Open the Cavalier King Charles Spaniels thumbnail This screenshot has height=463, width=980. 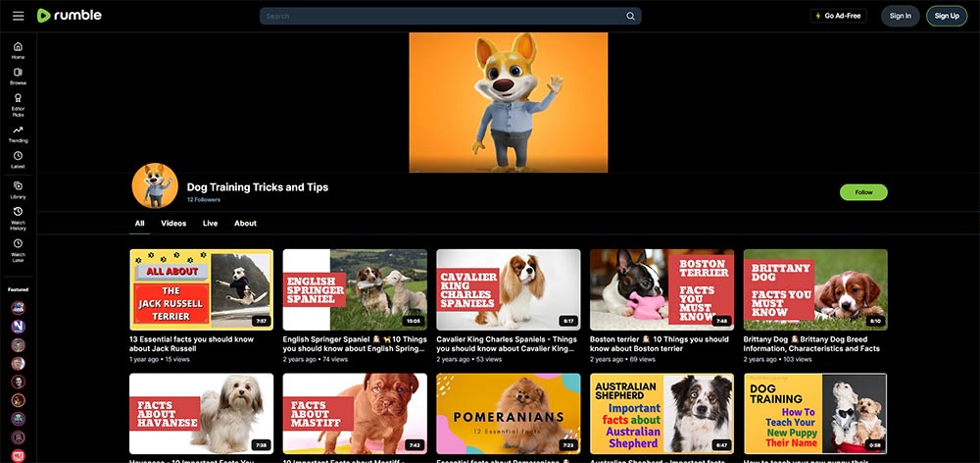click(508, 289)
